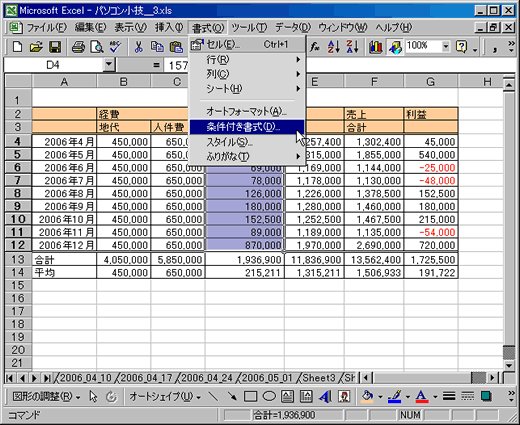Click the 図形の調整(R) button
Screen dimensions: 520x425
point(46,396)
